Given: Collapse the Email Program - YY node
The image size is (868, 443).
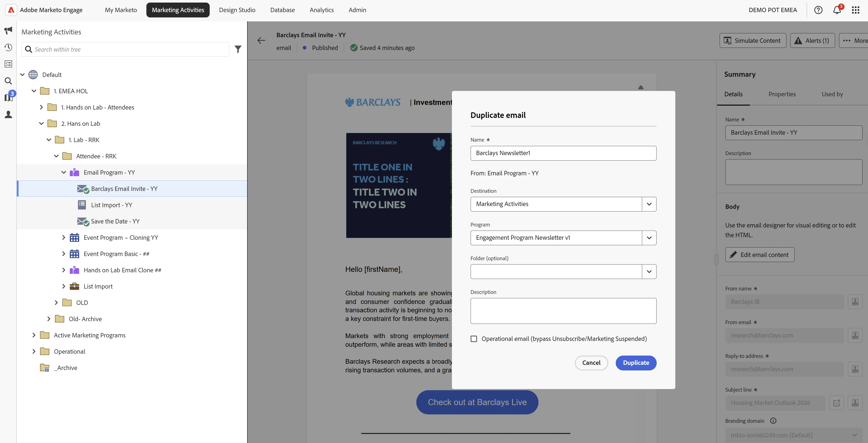Looking at the screenshot, I should pyautogui.click(x=64, y=172).
